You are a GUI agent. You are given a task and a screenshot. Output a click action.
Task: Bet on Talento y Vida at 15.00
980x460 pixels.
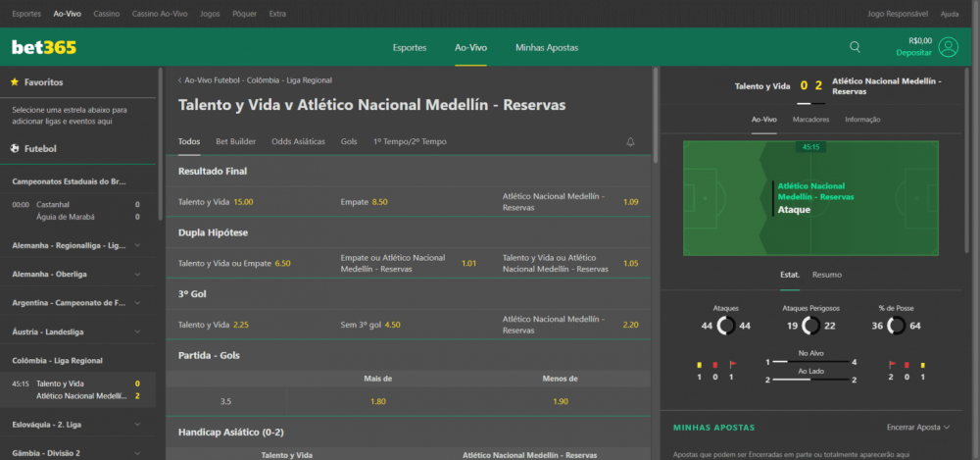[x=246, y=202]
